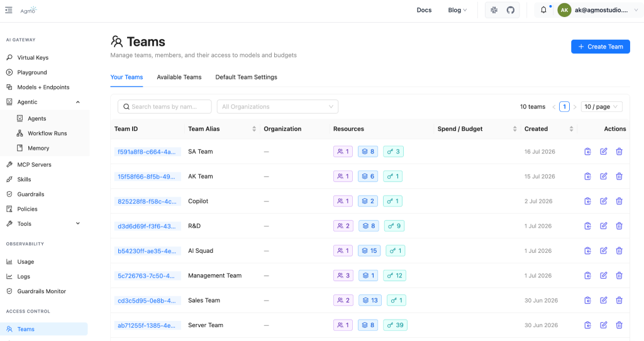This screenshot has width=644, height=341.
Task: Click the Copilot row clipboard action icon
Action: [588, 201]
